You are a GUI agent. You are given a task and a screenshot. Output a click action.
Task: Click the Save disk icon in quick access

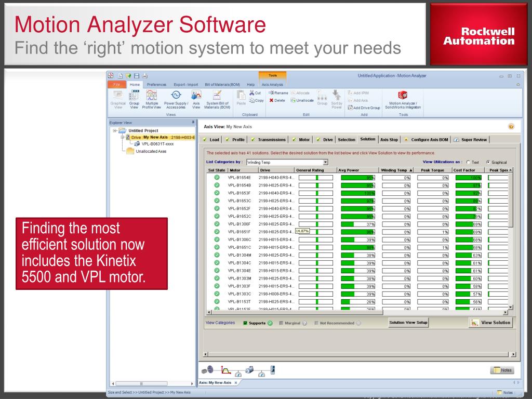[137, 76]
